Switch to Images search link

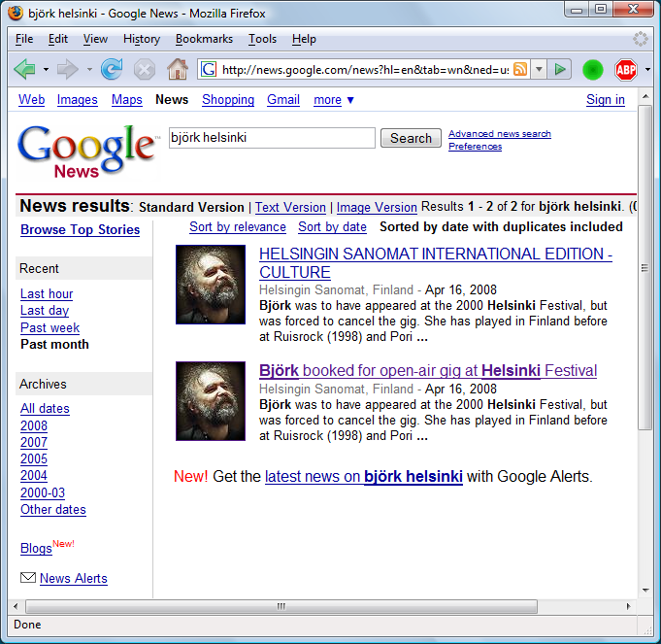[77, 99]
